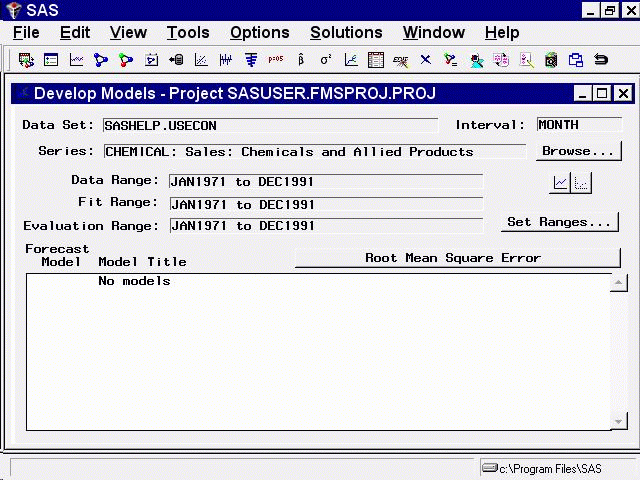This screenshot has width=640, height=480.
Task: Click the Browse... button
Action: point(577,152)
